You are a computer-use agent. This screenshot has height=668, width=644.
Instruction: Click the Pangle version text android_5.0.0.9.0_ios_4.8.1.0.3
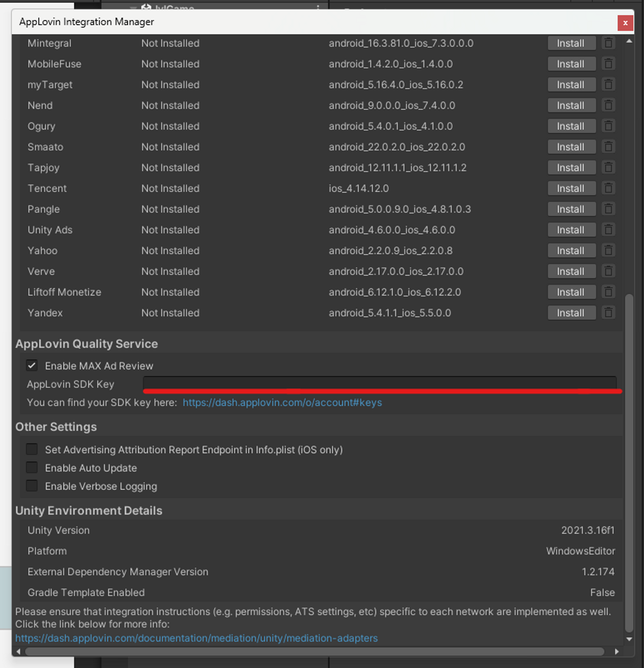(x=400, y=209)
